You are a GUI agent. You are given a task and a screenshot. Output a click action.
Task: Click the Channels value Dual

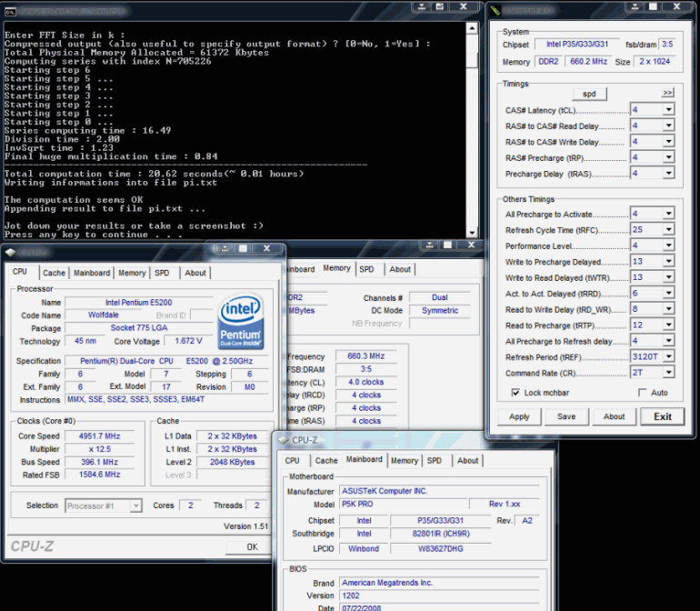[x=440, y=298]
